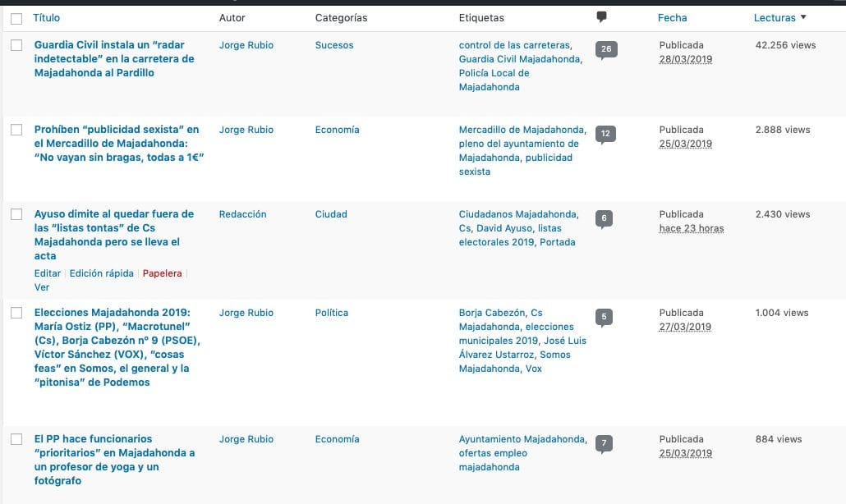This screenshot has height=504, width=846.
Task: Move the Ayuso post to Papelera
Action: point(162,273)
